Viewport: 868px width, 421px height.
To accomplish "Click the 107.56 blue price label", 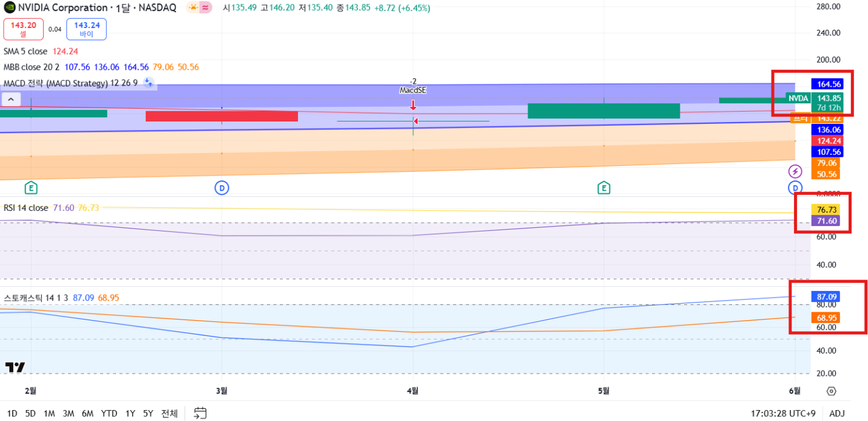I will tap(828, 152).
